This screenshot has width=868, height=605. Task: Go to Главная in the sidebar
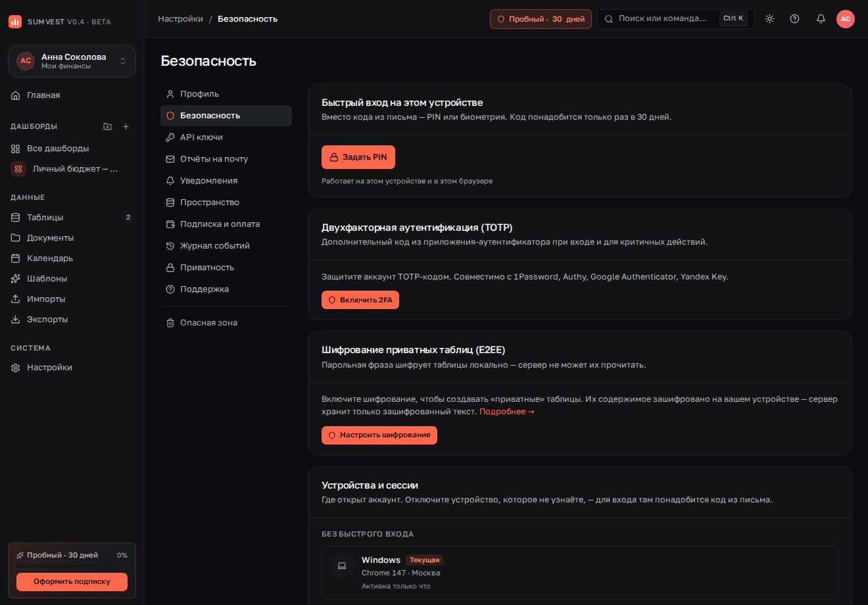(x=72, y=95)
